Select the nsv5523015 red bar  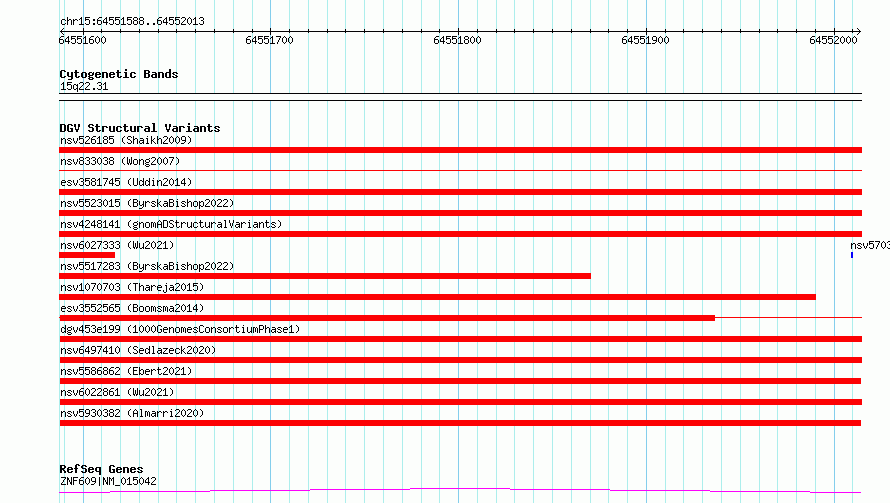(460, 213)
